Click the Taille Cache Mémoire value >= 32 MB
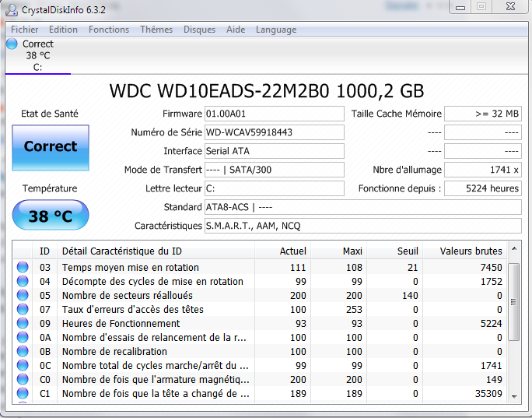This screenshot has height=418, width=532. [x=483, y=114]
